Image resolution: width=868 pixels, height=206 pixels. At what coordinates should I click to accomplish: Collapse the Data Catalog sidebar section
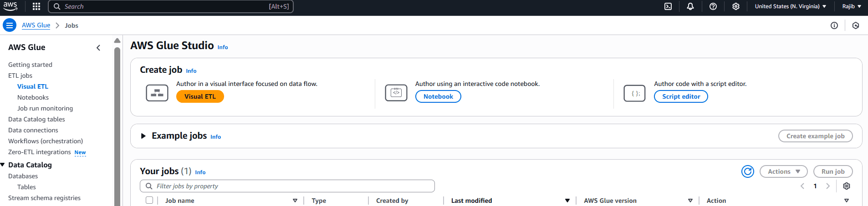[x=3, y=165]
